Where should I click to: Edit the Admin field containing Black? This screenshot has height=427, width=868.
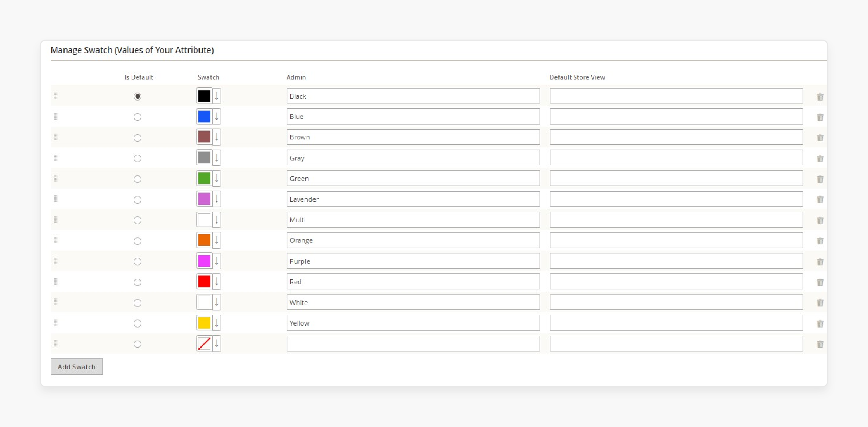click(x=413, y=96)
